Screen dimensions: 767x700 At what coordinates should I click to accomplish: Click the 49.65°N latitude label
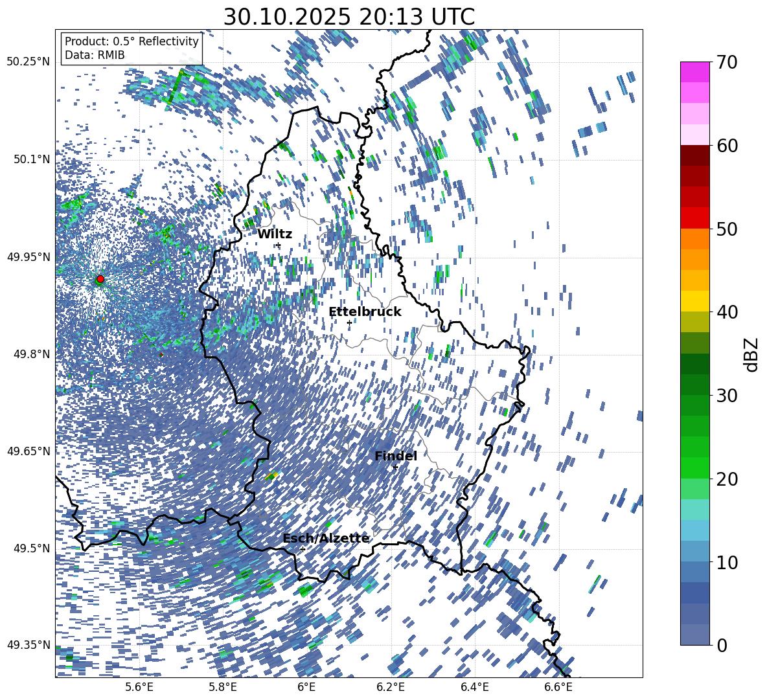(x=29, y=451)
